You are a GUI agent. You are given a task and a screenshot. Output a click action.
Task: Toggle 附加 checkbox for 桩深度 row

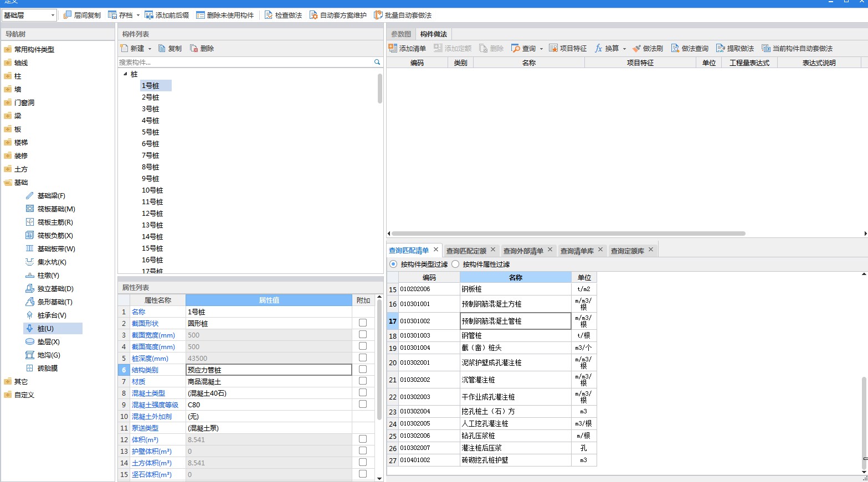pos(363,357)
